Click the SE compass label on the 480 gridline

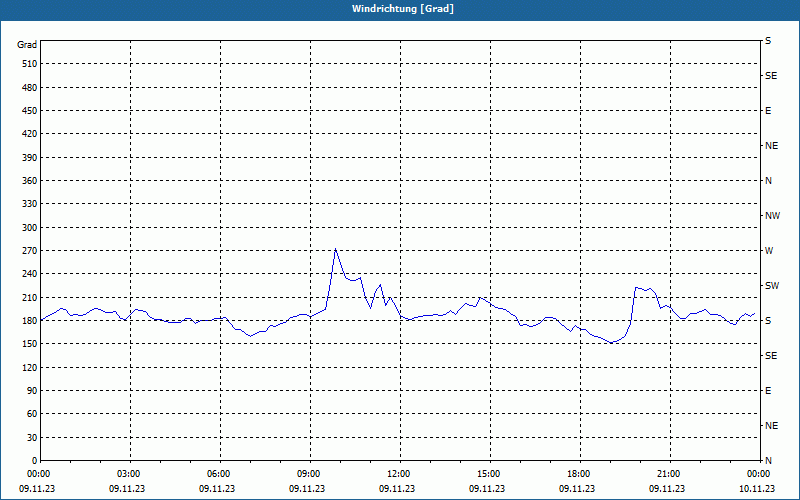[x=771, y=76]
